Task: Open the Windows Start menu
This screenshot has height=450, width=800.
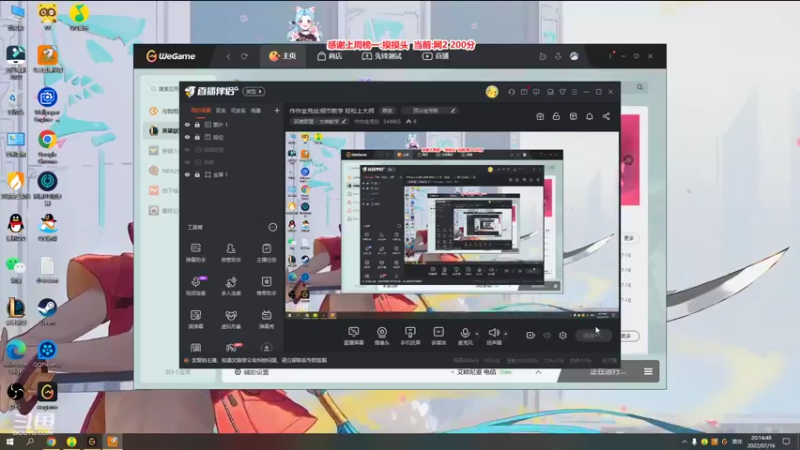Action: pyautogui.click(x=10, y=442)
